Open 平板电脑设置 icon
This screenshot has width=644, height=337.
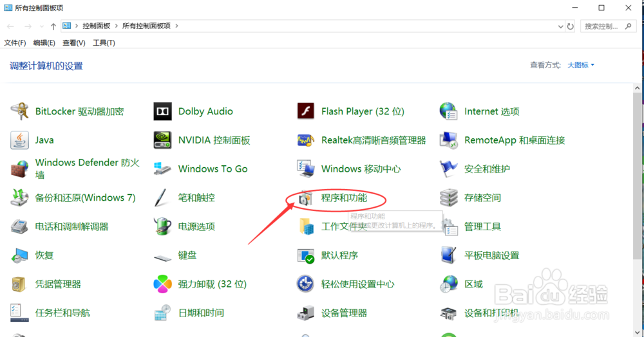click(x=448, y=255)
